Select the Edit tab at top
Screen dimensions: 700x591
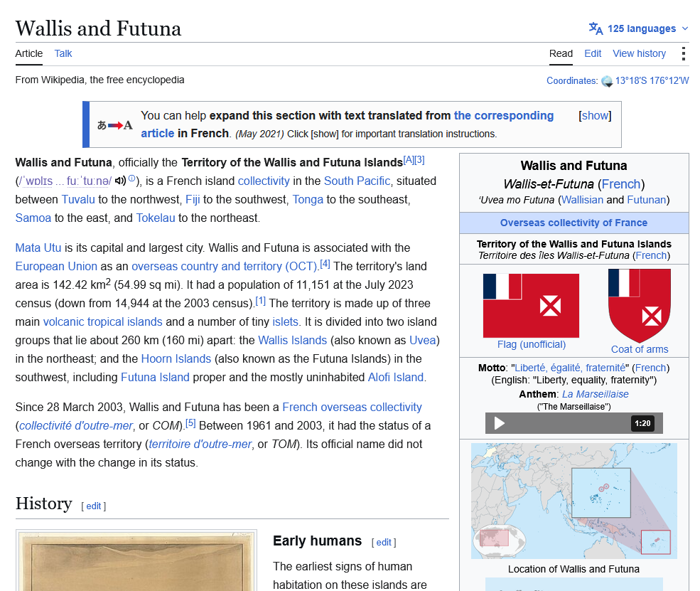pyautogui.click(x=593, y=53)
